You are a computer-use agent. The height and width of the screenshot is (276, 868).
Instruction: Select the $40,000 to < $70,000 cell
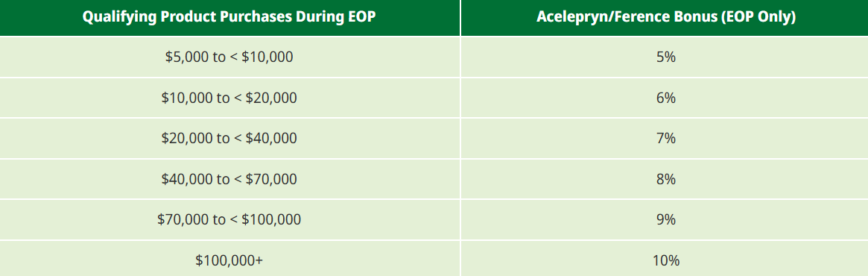coord(229,179)
